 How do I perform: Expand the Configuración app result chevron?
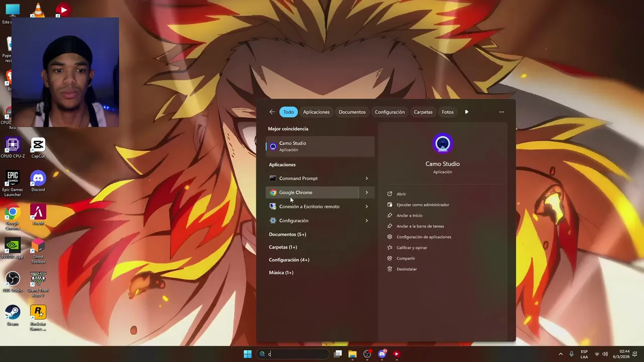click(x=366, y=221)
